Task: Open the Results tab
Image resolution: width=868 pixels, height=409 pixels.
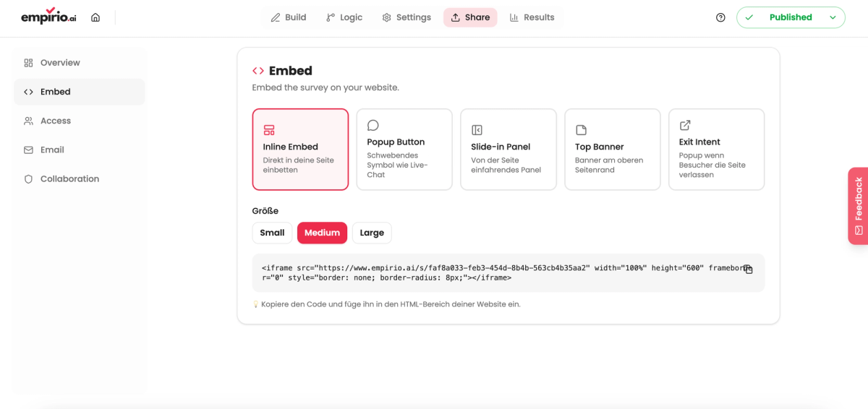Action: [x=532, y=17]
